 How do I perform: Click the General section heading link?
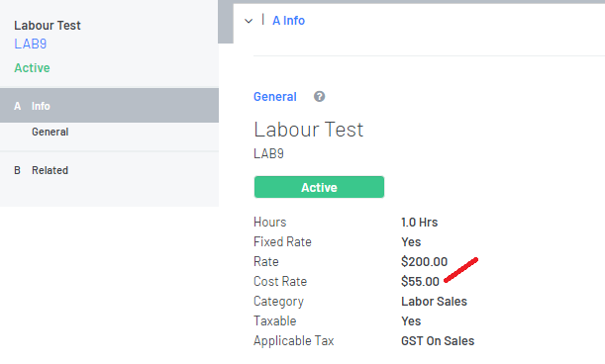274,96
